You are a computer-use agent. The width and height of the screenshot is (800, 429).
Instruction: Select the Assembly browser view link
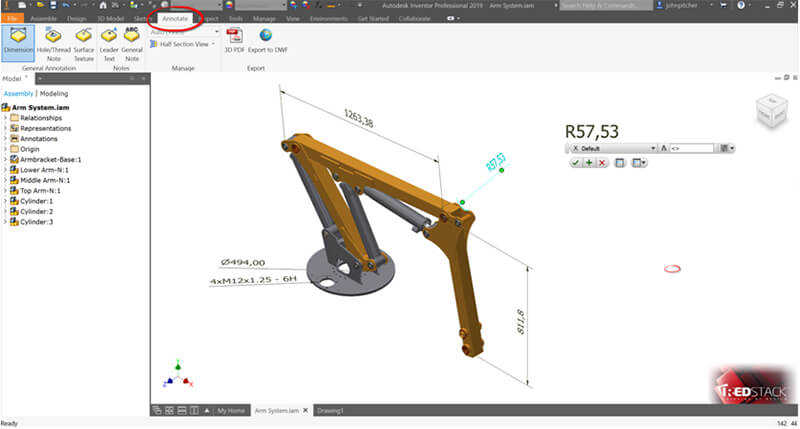pos(18,93)
